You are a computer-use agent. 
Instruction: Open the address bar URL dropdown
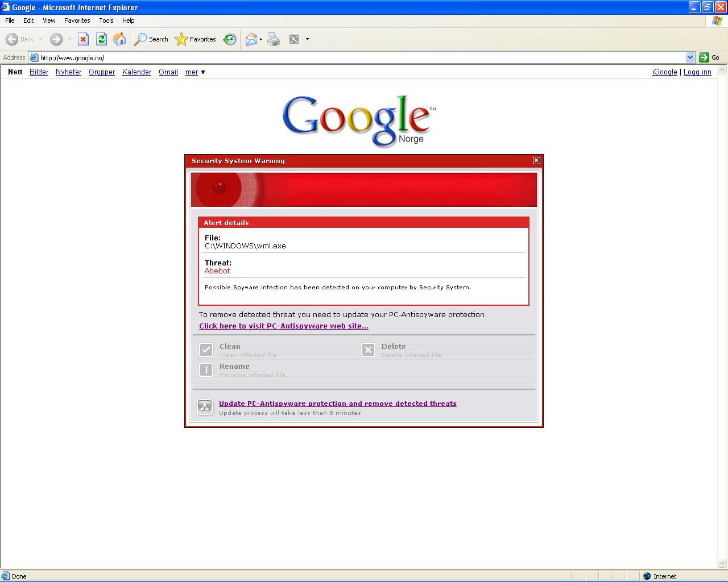click(690, 57)
